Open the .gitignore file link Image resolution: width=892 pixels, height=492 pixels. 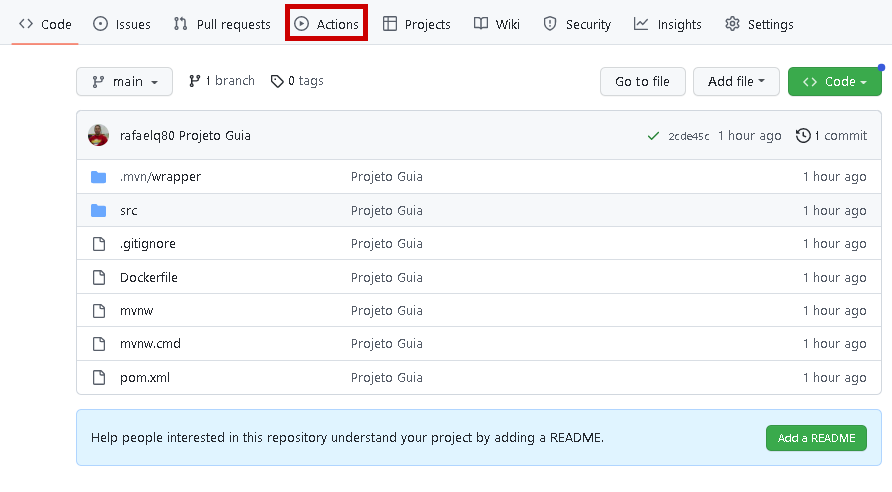[x=148, y=244]
